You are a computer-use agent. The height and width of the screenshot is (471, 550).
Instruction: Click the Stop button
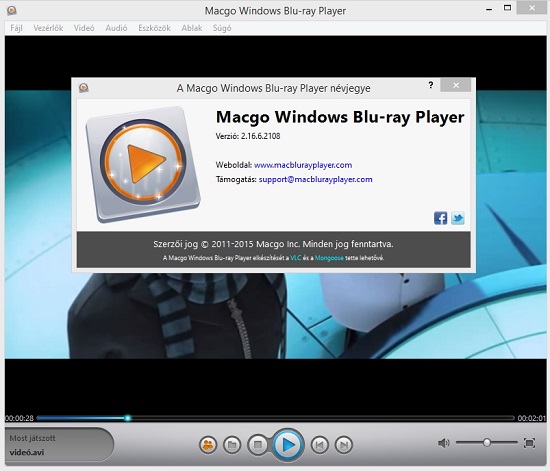[x=258, y=445]
